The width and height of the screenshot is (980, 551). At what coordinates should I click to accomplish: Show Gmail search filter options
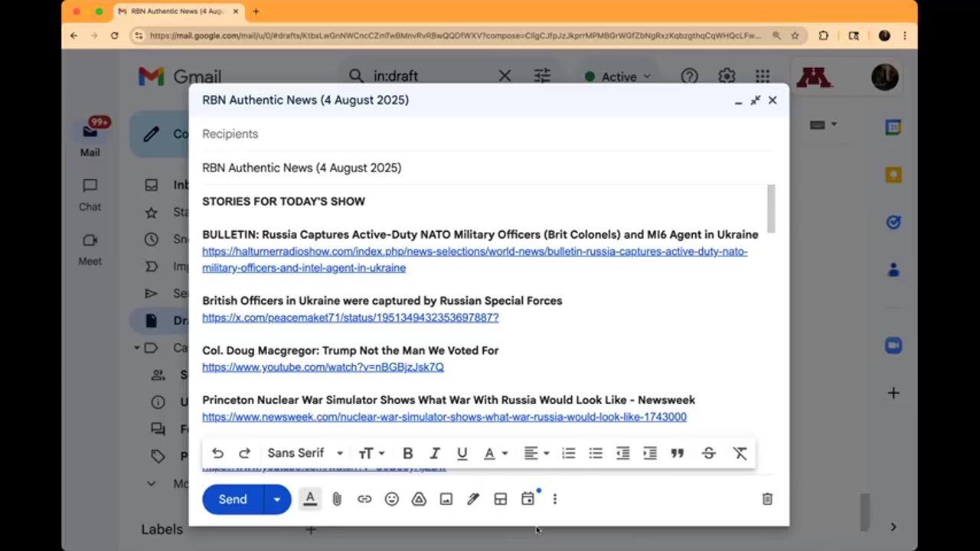[542, 76]
